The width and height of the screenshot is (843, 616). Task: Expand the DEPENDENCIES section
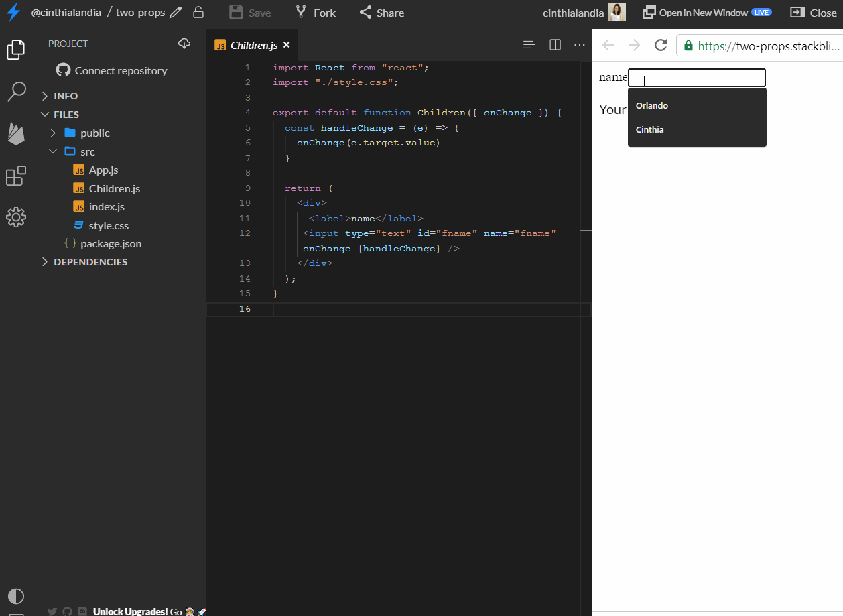(x=90, y=262)
